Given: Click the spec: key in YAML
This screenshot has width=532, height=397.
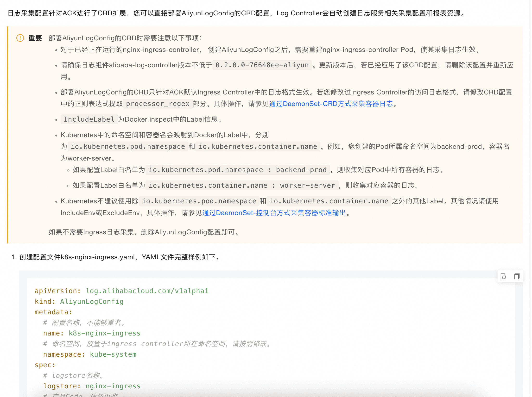Looking at the screenshot, I should tap(45, 365).
